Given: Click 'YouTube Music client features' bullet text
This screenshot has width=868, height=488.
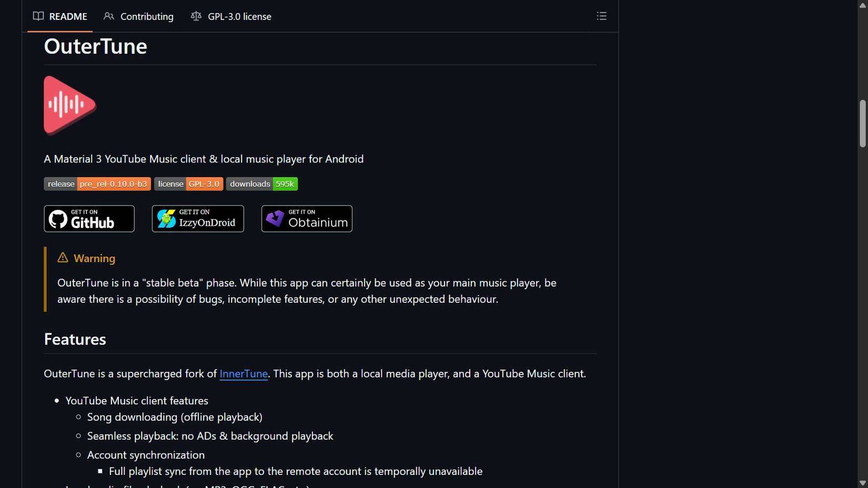Looking at the screenshot, I should click(137, 401).
